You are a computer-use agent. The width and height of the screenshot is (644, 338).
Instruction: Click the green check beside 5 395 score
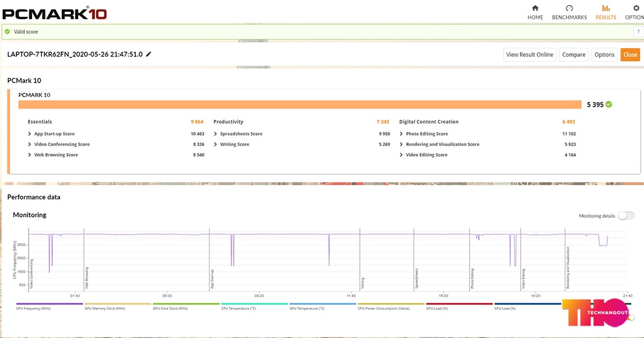pyautogui.click(x=609, y=104)
